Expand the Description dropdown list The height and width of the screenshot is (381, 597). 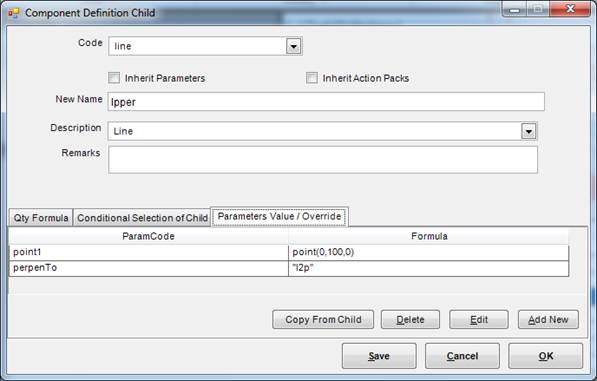(528, 131)
